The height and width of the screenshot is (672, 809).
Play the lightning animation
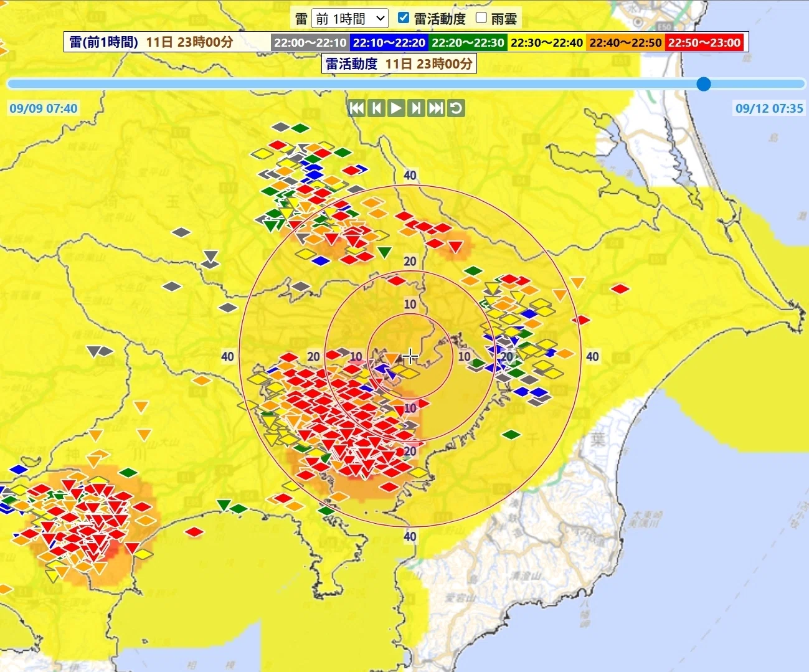point(396,108)
